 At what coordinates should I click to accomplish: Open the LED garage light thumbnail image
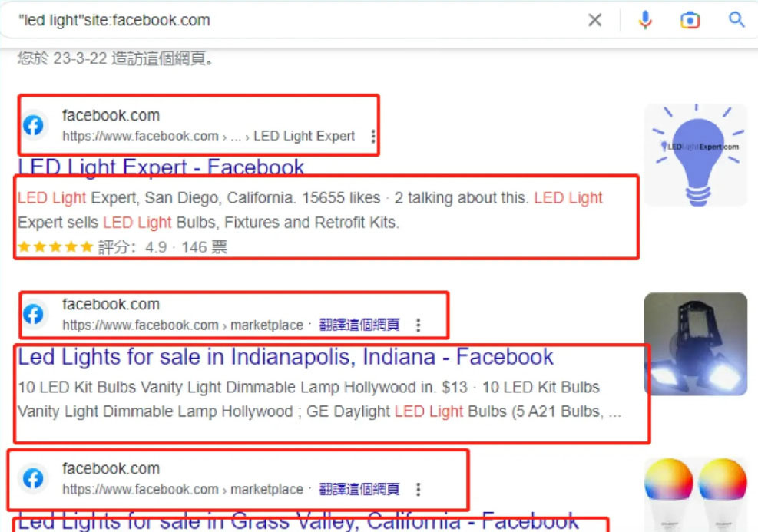pos(696,344)
